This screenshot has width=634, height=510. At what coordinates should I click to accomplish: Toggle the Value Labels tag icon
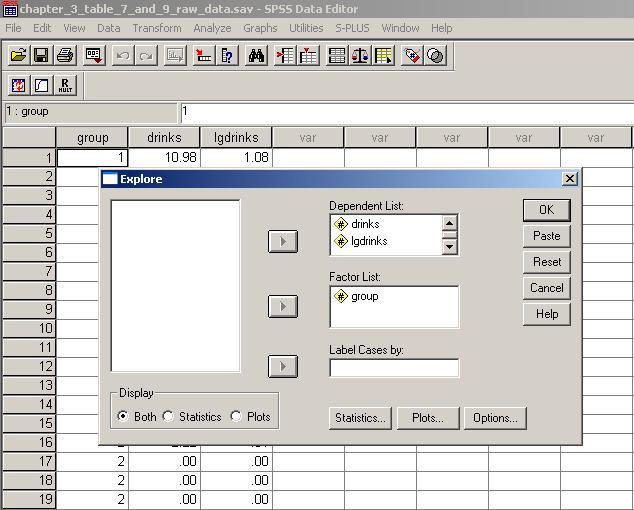[x=412, y=55]
